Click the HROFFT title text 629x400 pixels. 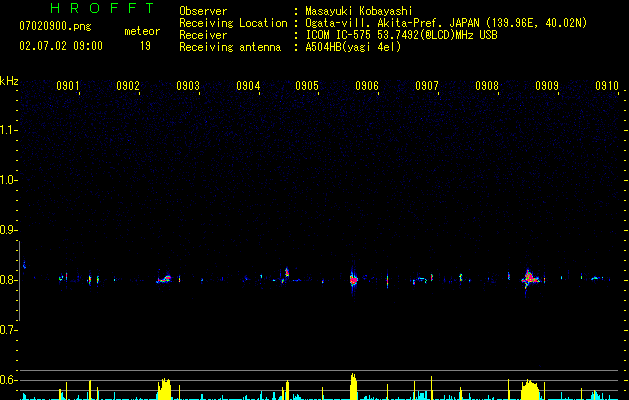(x=102, y=8)
